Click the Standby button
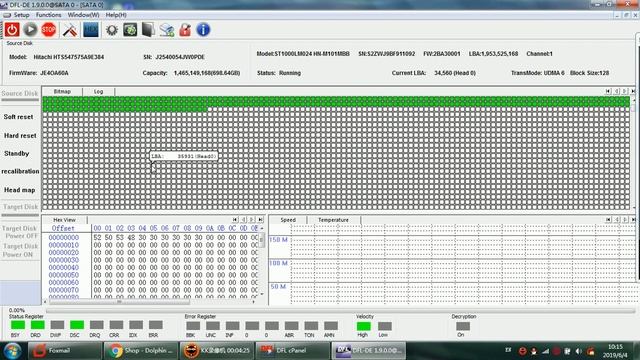Viewport: 640px width, 360px height. point(17,153)
